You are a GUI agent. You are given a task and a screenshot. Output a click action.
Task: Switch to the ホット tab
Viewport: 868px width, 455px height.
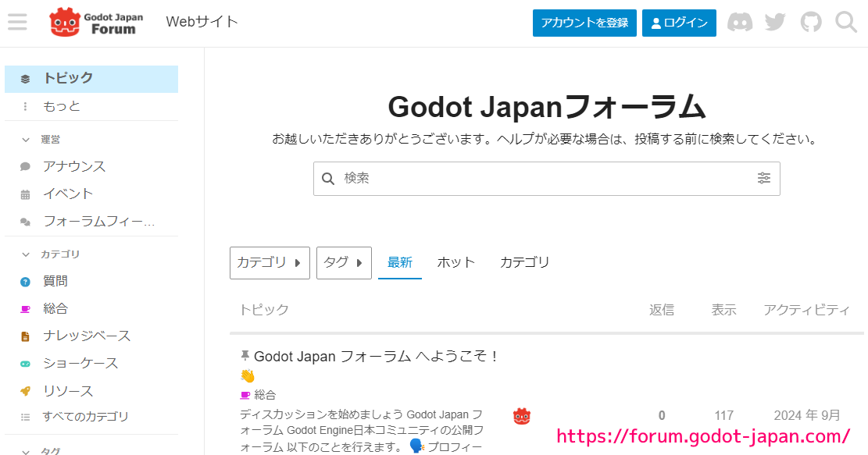click(x=455, y=262)
